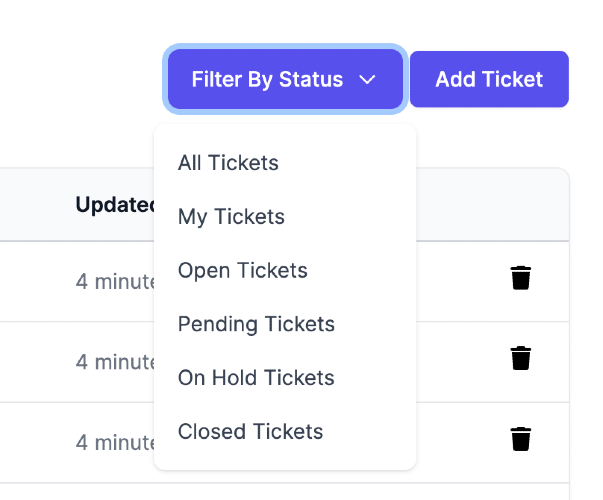Show only Pending Tickets
Viewport: 603px width, 500px height.
click(256, 324)
